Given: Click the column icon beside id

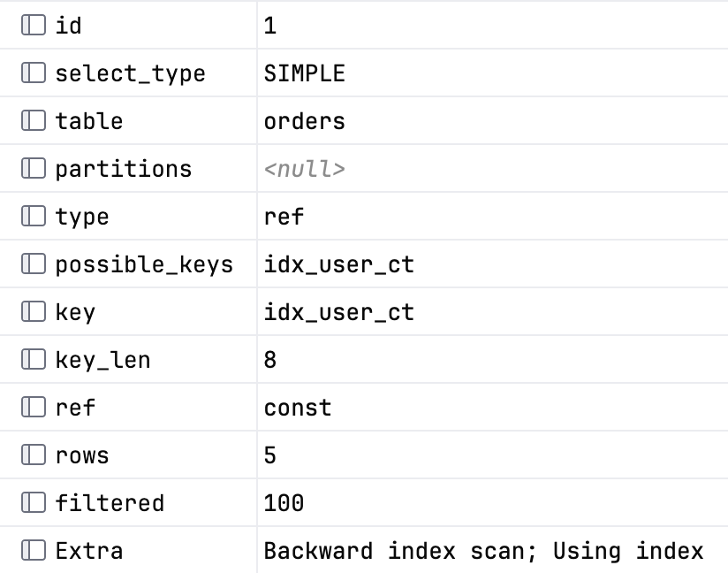Looking at the screenshot, I should pyautogui.click(x=34, y=25).
